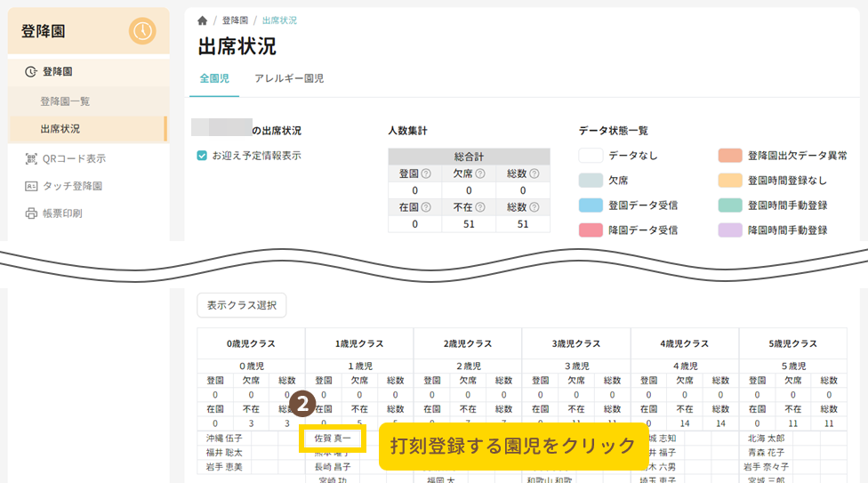Click the QR code icon in the sidebar

click(x=31, y=159)
